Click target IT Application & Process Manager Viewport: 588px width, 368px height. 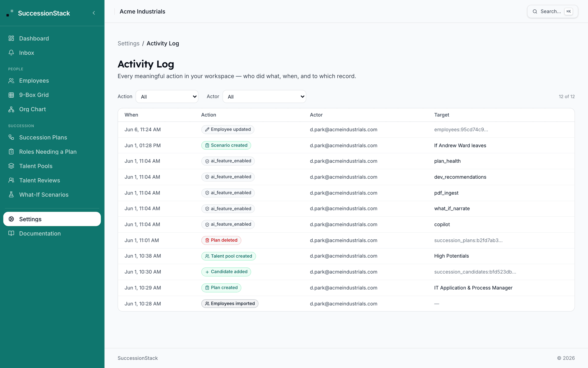tap(473, 288)
